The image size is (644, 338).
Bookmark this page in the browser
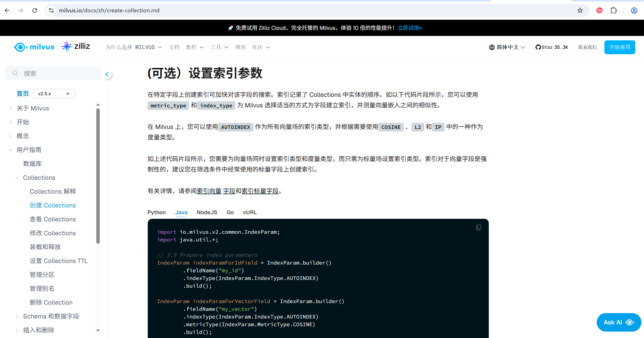pos(580,10)
